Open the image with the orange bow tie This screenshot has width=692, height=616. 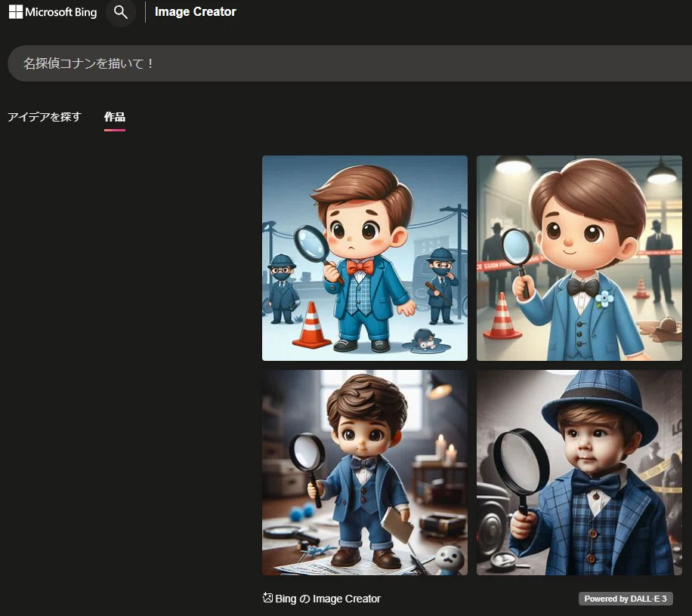pyautogui.click(x=365, y=258)
